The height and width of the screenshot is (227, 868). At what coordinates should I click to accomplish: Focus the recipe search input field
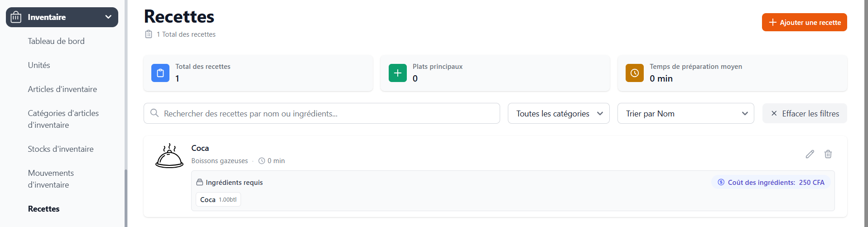tap(326, 113)
